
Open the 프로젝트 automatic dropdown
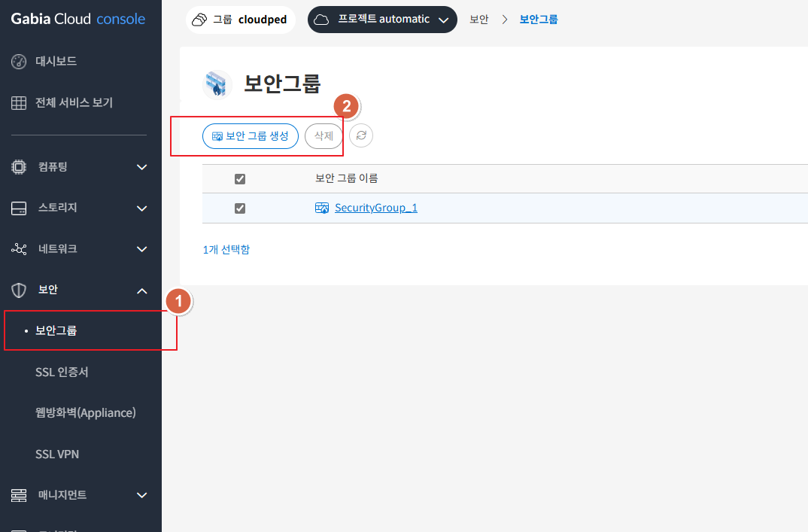tap(382, 20)
